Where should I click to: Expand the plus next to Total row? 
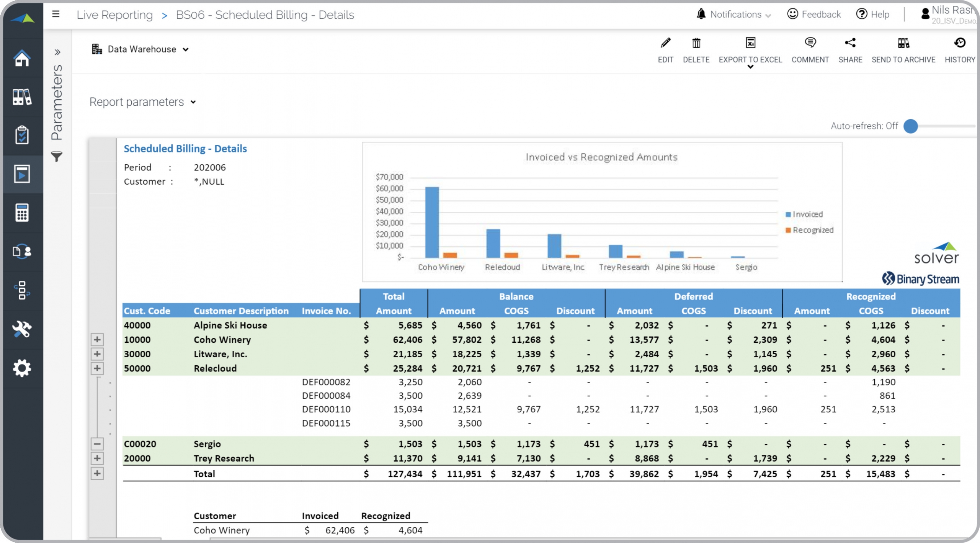[x=97, y=473]
